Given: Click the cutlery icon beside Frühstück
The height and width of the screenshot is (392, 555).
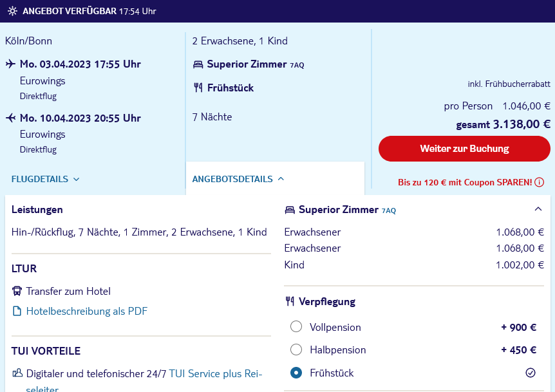Looking at the screenshot, I should [x=198, y=88].
